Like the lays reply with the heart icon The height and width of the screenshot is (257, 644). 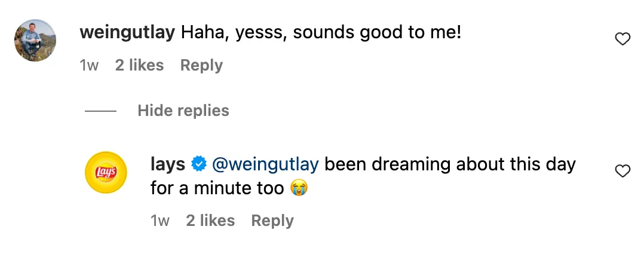622,172
